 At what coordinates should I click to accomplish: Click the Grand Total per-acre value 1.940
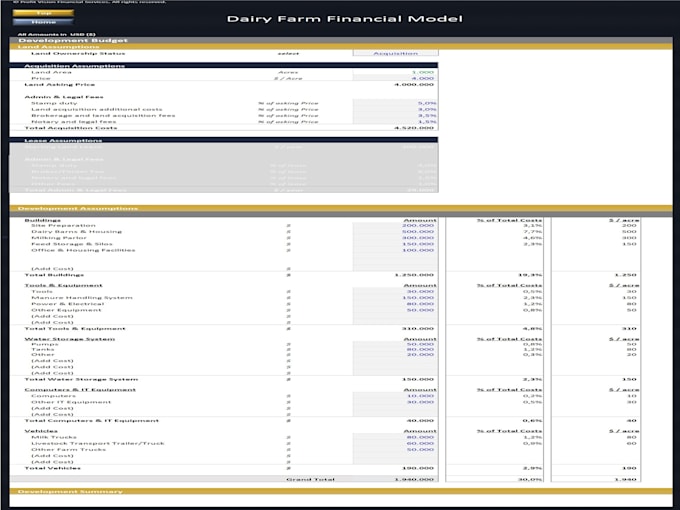click(x=626, y=479)
